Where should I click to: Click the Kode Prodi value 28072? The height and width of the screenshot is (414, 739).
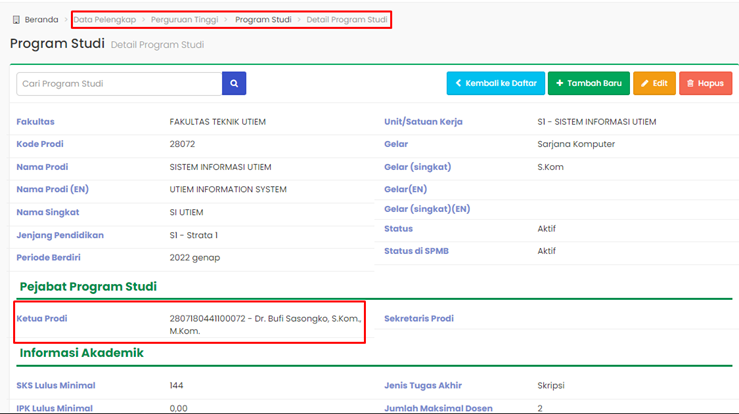(x=183, y=144)
